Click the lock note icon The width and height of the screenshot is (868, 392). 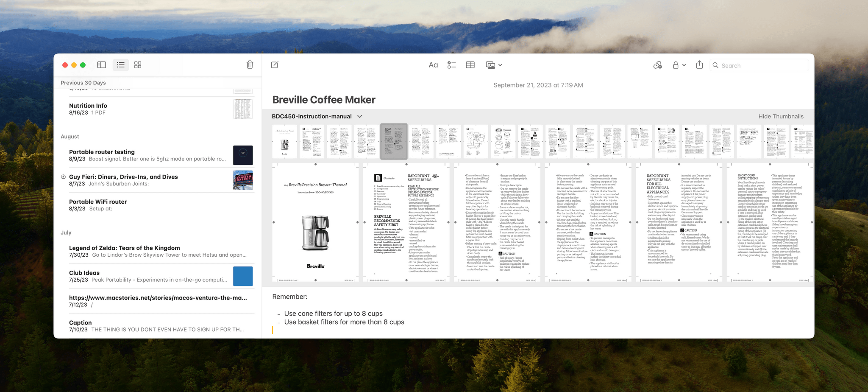tap(676, 65)
